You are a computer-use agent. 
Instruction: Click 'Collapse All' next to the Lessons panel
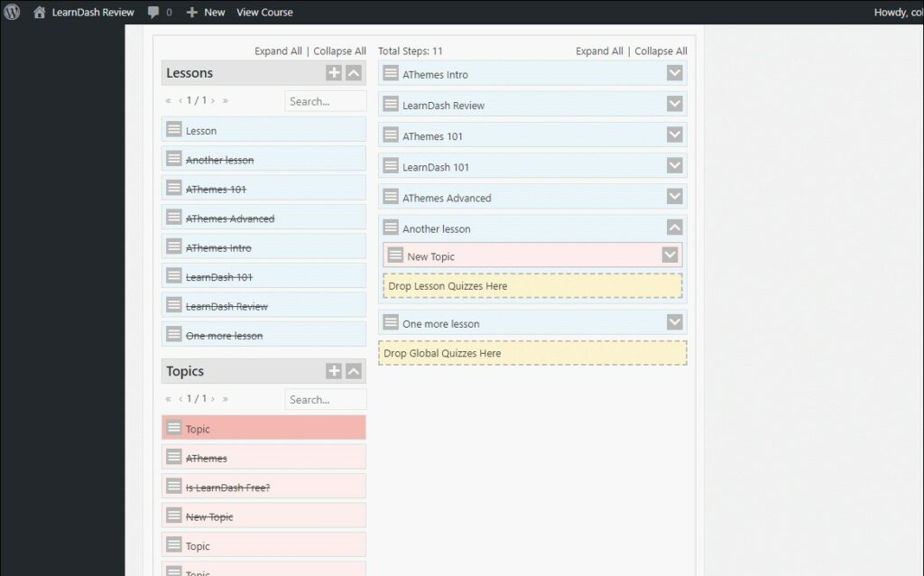tap(340, 51)
